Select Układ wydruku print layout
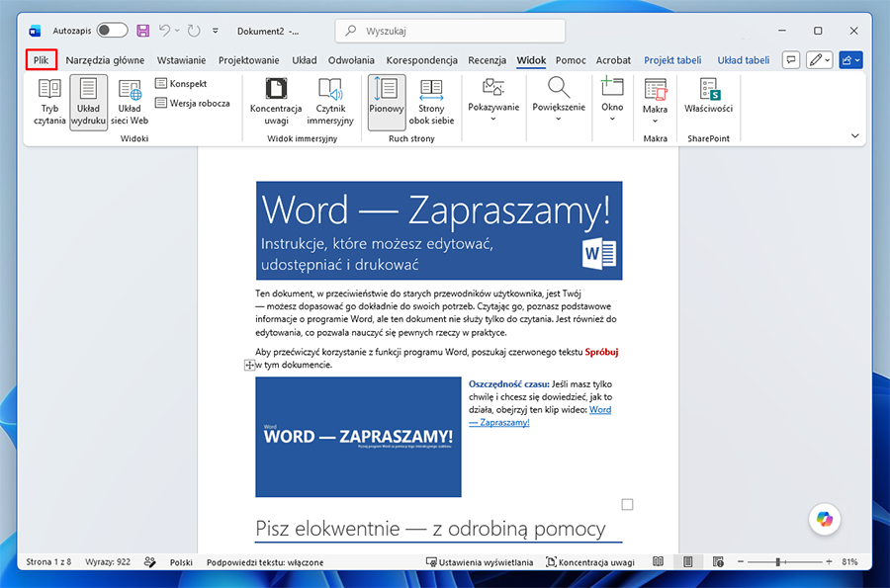890x588 pixels. (89, 103)
